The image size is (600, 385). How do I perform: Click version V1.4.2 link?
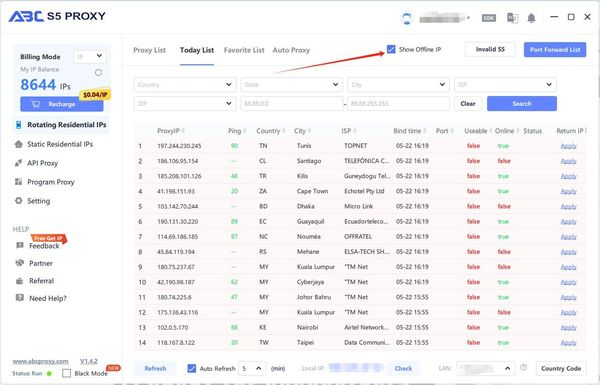click(89, 361)
